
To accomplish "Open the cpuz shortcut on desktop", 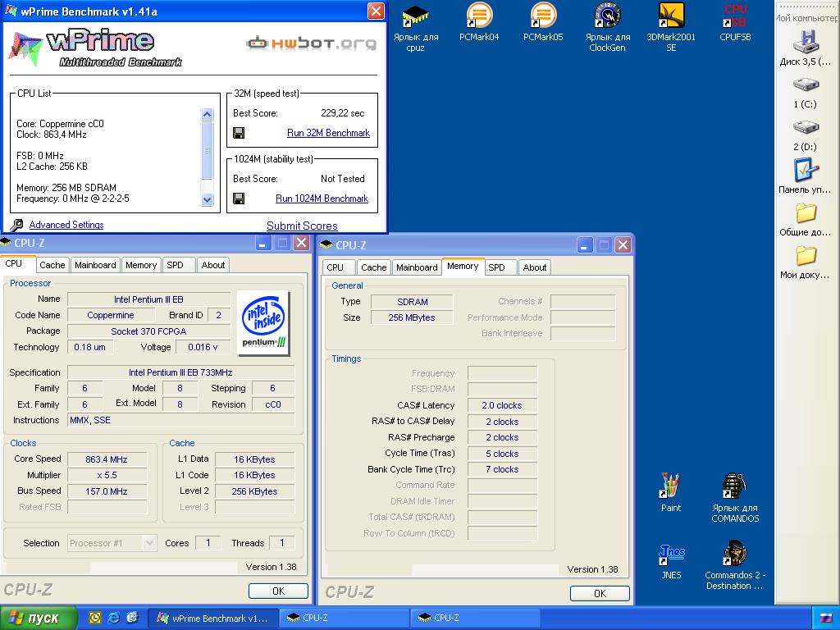I will tap(416, 28).
